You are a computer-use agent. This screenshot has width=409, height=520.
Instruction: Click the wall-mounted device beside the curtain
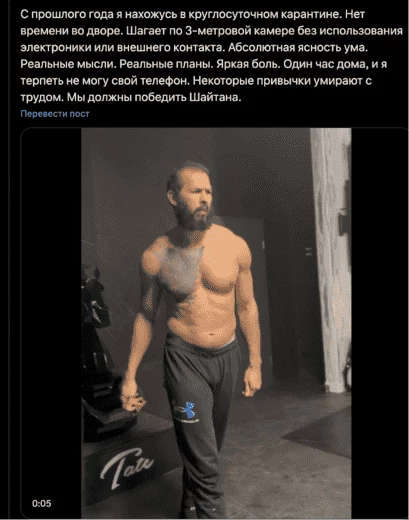point(344,225)
